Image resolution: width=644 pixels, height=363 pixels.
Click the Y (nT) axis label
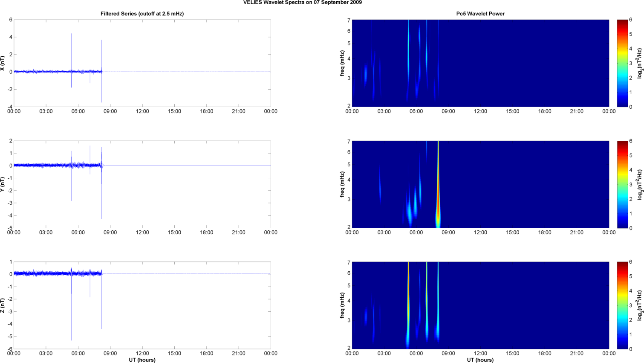[3, 184]
